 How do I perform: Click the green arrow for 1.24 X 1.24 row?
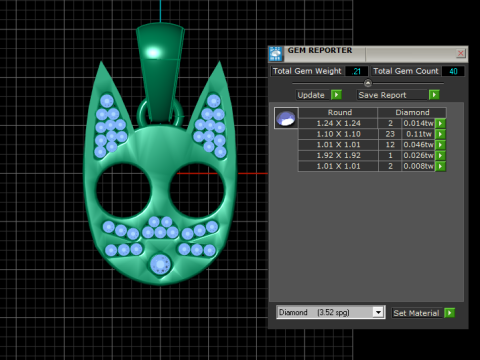click(x=440, y=123)
